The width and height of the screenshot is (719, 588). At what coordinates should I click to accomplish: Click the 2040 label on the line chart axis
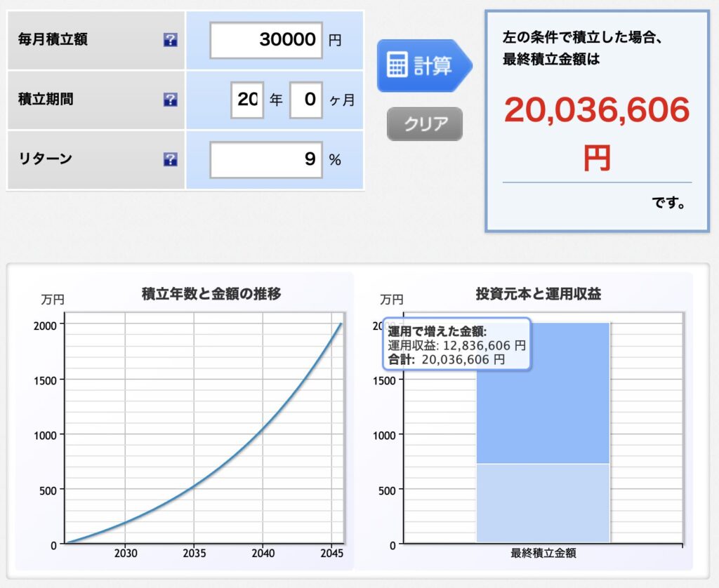pos(263,554)
